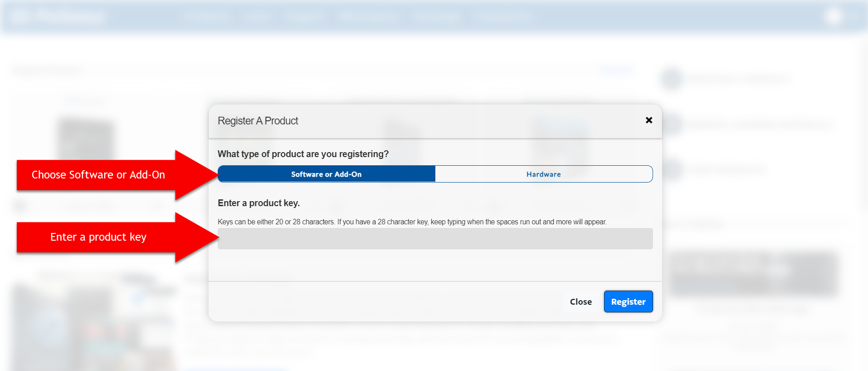Click the Close button in the dialog footer
This screenshot has width=868, height=371.
(580, 301)
